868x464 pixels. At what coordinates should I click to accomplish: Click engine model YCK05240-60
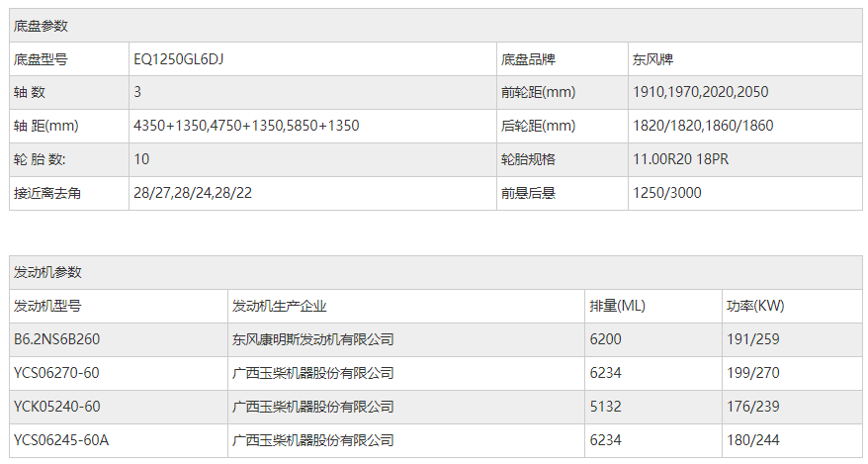click(56, 407)
